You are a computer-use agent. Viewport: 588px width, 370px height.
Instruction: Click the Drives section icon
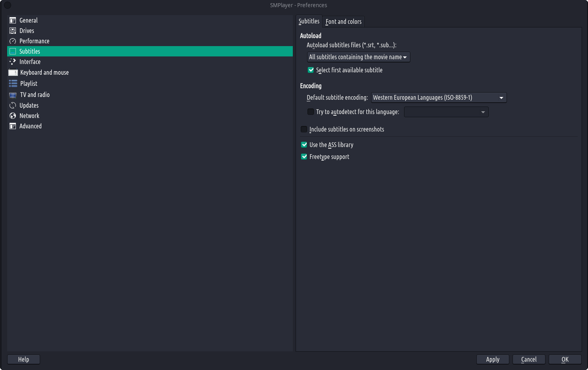13,31
